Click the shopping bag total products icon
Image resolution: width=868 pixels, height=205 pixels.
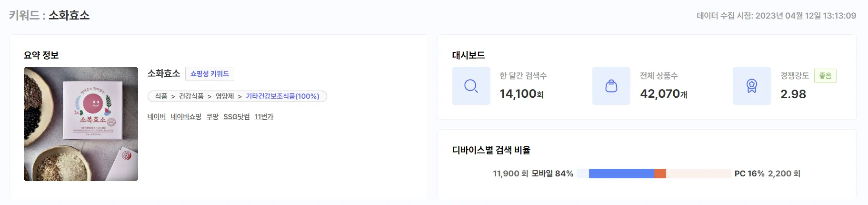click(611, 86)
